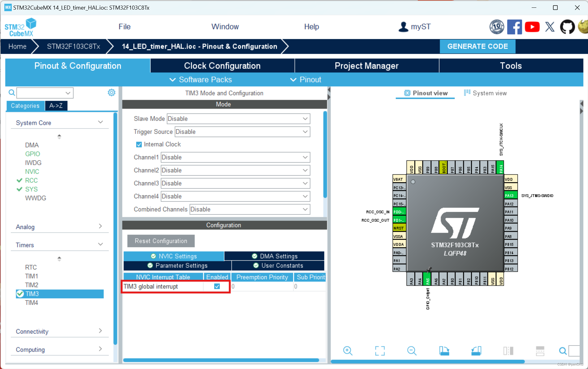Zoom out of the pinout view
Viewport: 588px width, 369px height.
pyautogui.click(x=412, y=351)
